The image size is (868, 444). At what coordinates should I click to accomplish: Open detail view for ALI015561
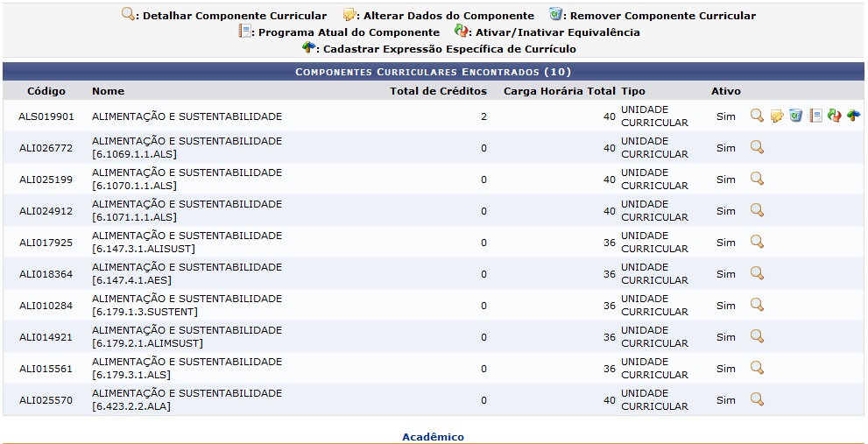click(757, 368)
